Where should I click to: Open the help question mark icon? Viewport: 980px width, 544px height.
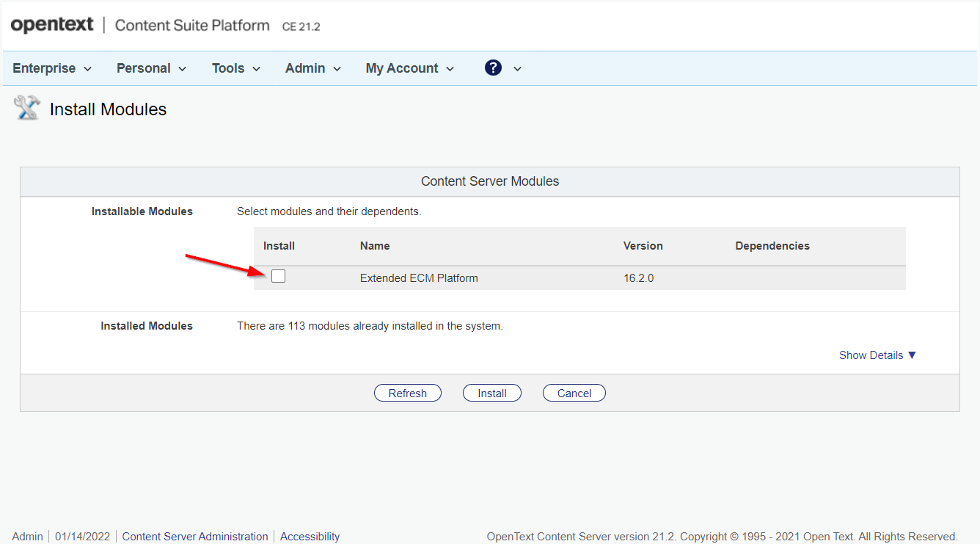click(493, 68)
